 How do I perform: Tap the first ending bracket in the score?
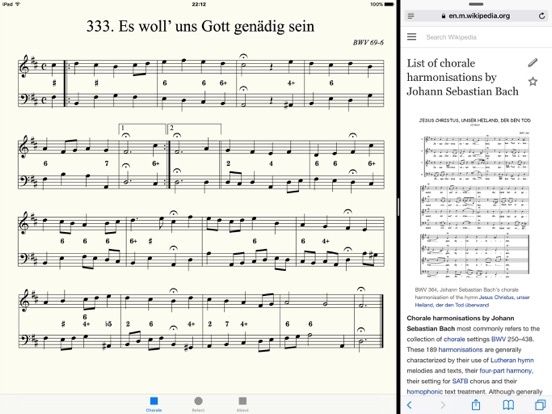tap(142, 128)
